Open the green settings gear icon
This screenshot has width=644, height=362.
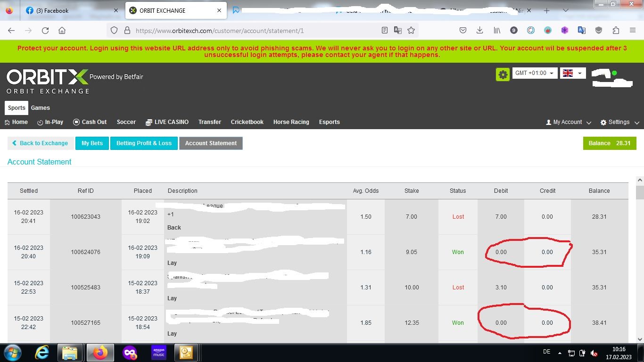503,74
